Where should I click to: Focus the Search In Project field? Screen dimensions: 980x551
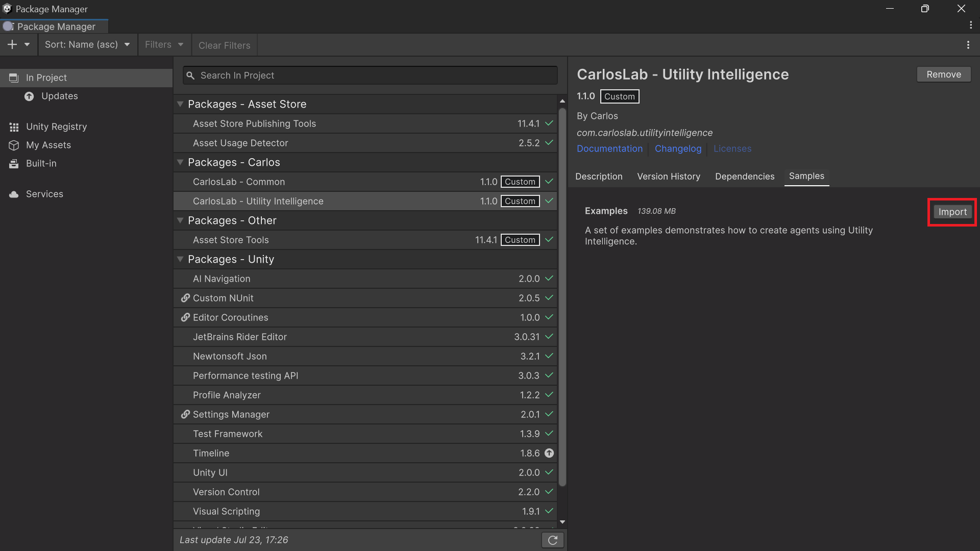[x=370, y=76]
